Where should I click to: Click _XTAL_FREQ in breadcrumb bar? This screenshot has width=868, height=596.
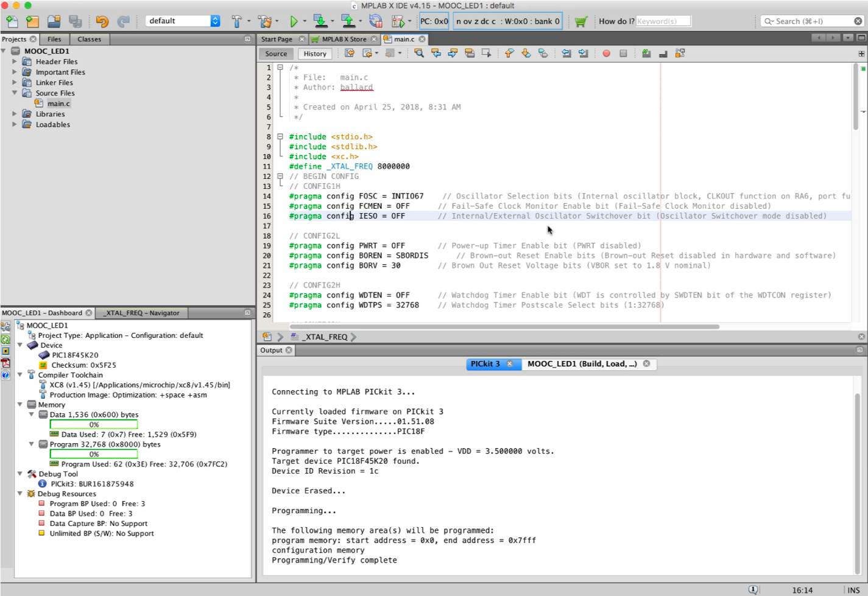coord(325,337)
